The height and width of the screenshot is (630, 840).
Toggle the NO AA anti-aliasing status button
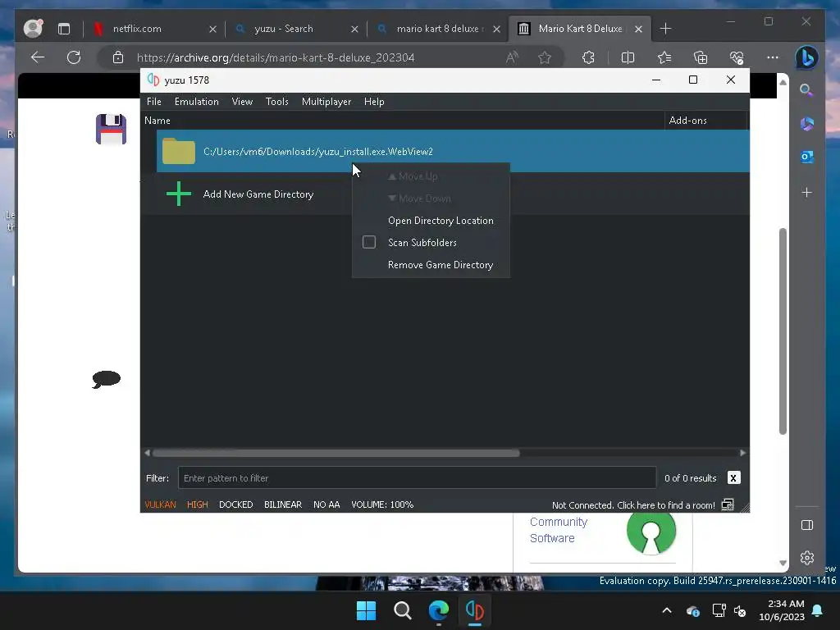pos(326,504)
